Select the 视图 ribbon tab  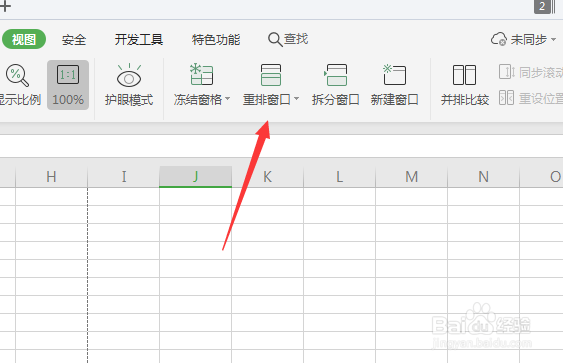[x=24, y=39]
